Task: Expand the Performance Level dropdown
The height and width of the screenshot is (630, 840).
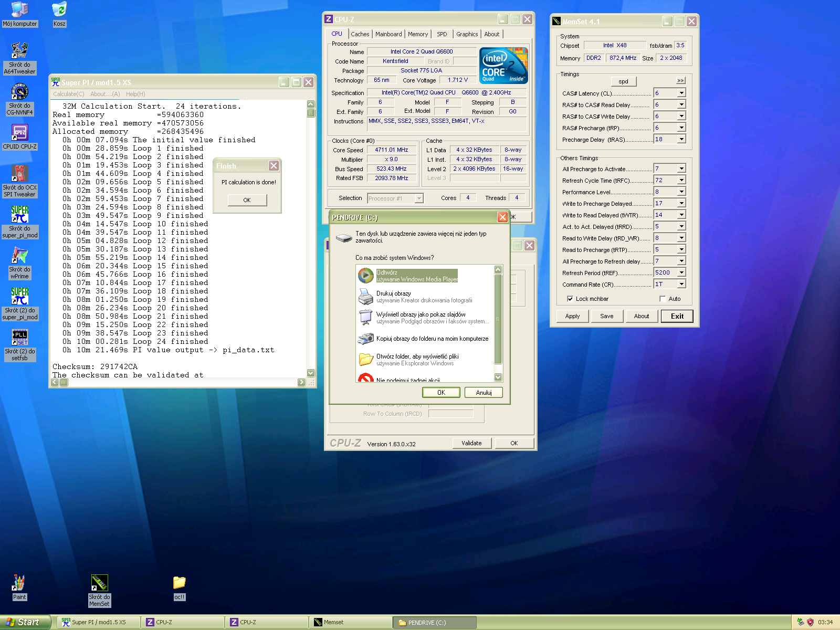Action: tap(681, 192)
